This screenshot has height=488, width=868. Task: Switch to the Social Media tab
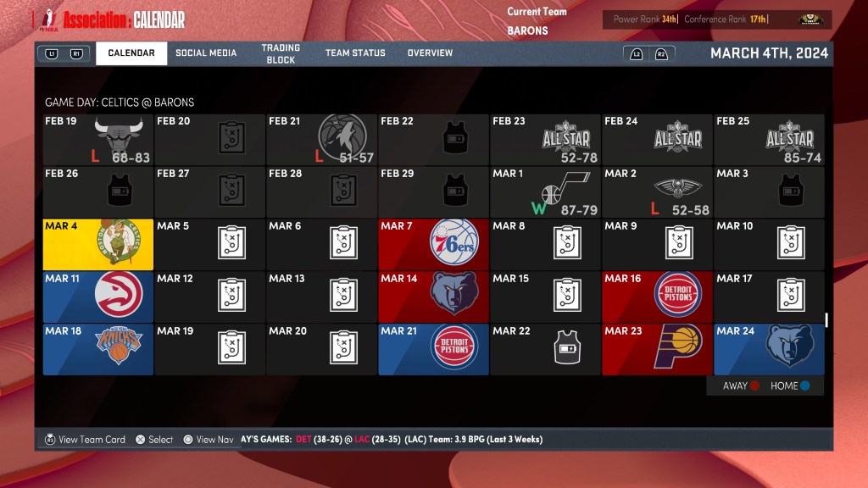pos(206,53)
